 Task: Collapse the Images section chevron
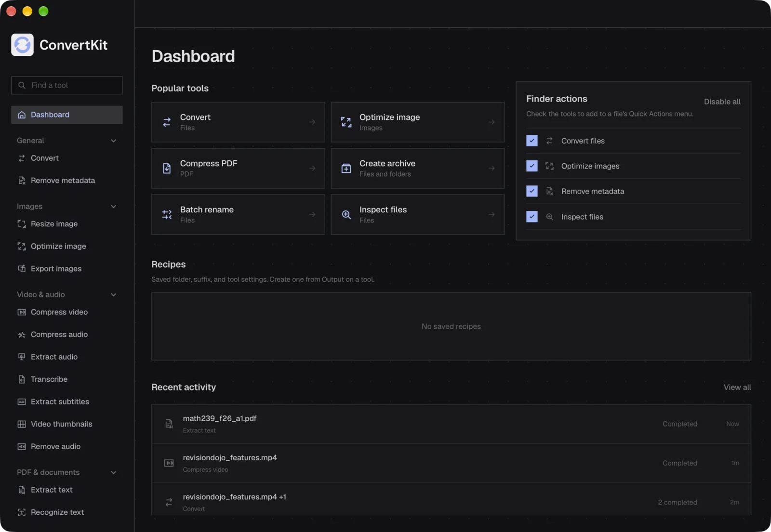(114, 207)
